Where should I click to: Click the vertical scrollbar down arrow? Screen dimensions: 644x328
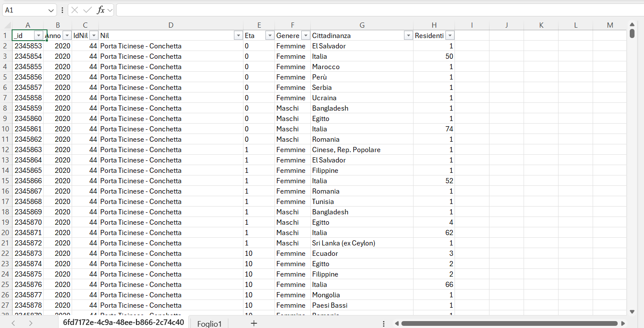click(632, 312)
